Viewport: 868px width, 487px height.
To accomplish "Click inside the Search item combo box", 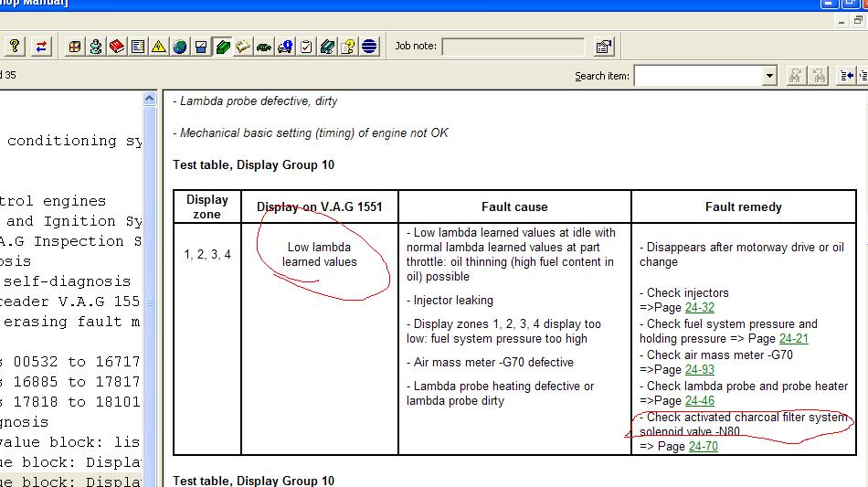I will click(x=698, y=76).
